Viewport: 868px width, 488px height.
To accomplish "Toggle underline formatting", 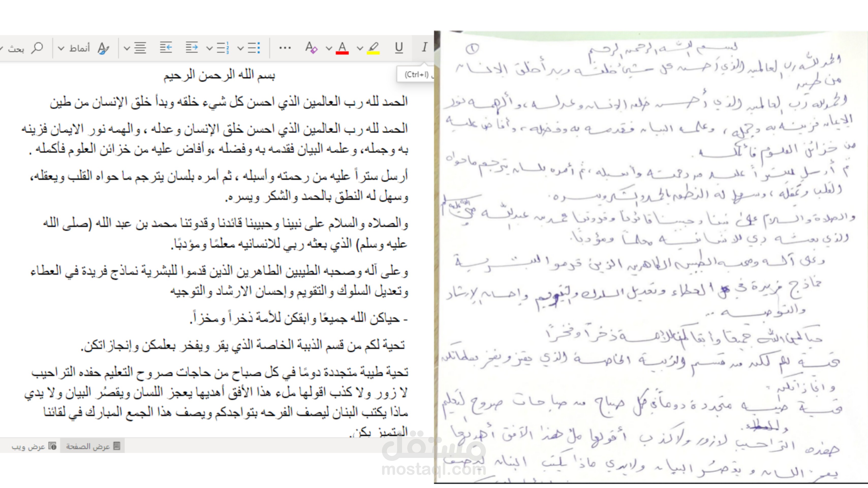I will tap(399, 48).
